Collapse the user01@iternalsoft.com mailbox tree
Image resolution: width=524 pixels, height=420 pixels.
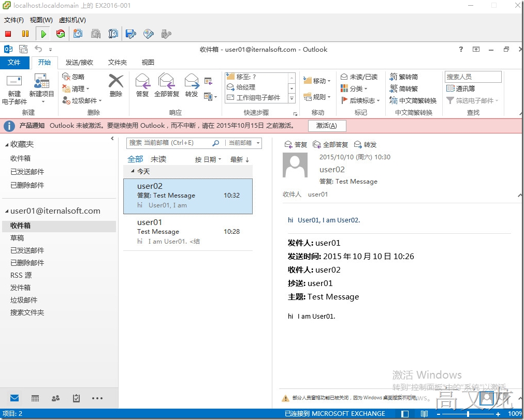(x=7, y=211)
